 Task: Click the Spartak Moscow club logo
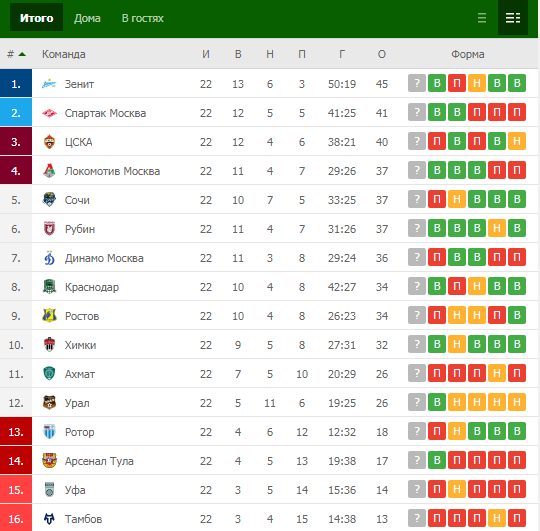(49, 113)
